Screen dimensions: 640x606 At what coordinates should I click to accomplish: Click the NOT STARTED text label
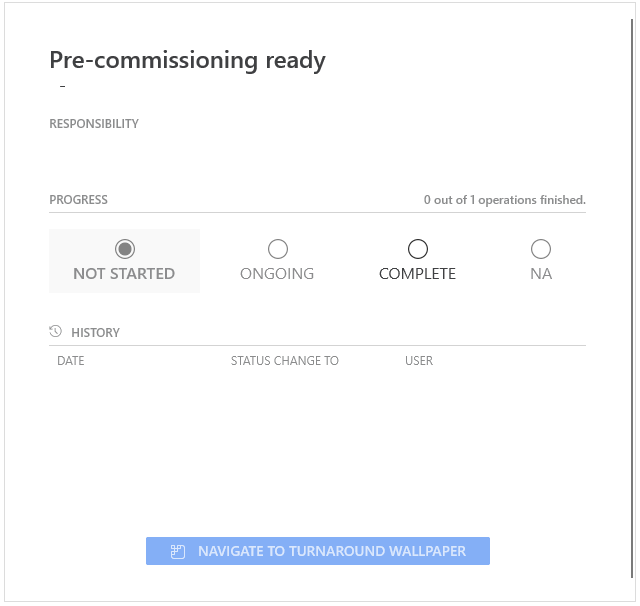click(x=124, y=274)
